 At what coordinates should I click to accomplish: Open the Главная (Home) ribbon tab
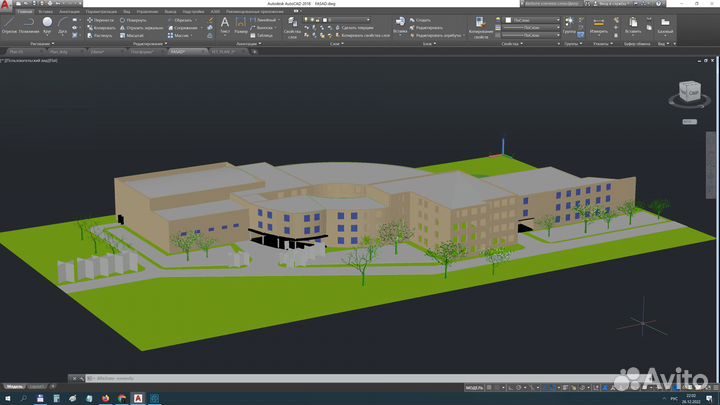[x=25, y=11]
